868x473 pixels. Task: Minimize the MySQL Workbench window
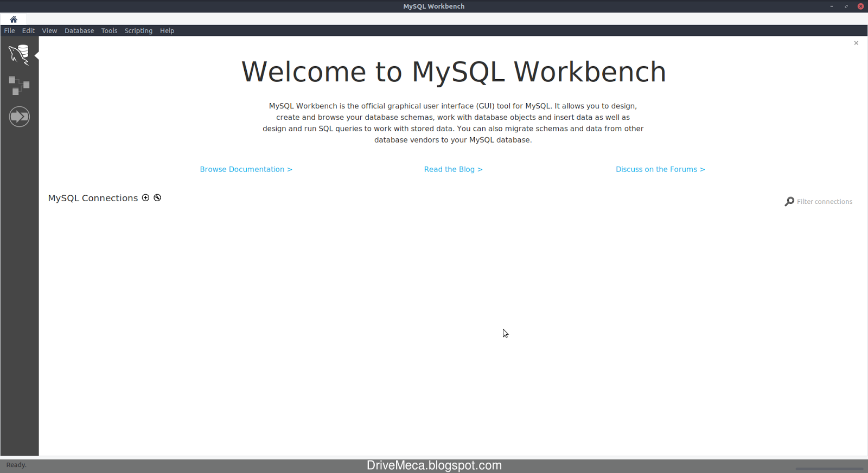coord(832,7)
